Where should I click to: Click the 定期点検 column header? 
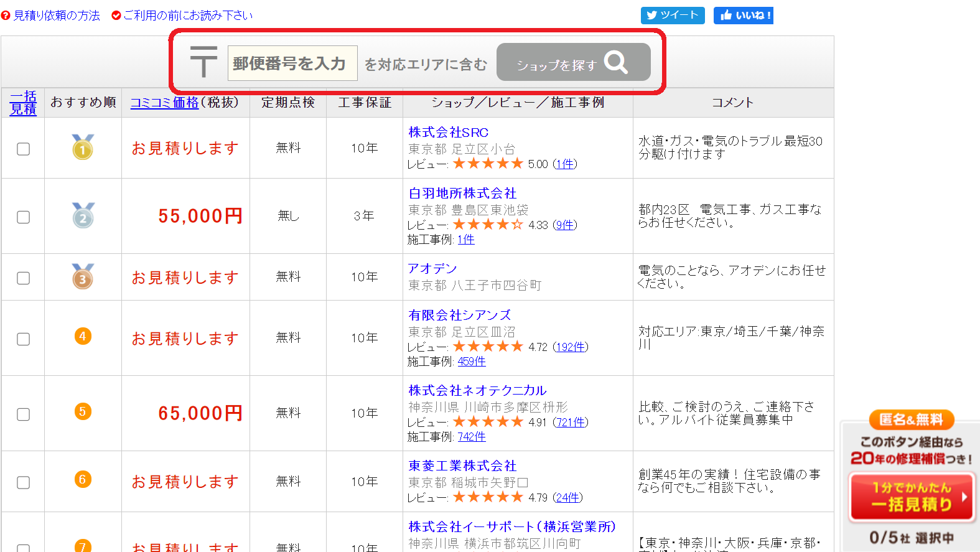288,103
